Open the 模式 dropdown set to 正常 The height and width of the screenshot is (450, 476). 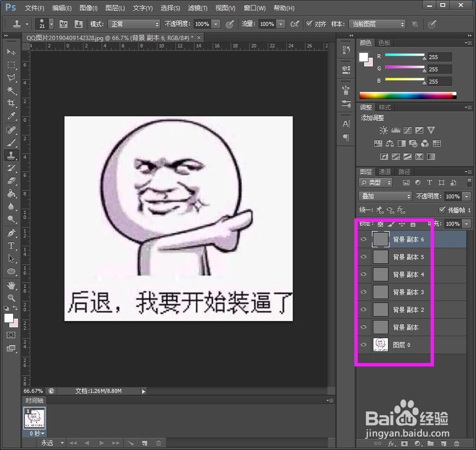coord(134,23)
